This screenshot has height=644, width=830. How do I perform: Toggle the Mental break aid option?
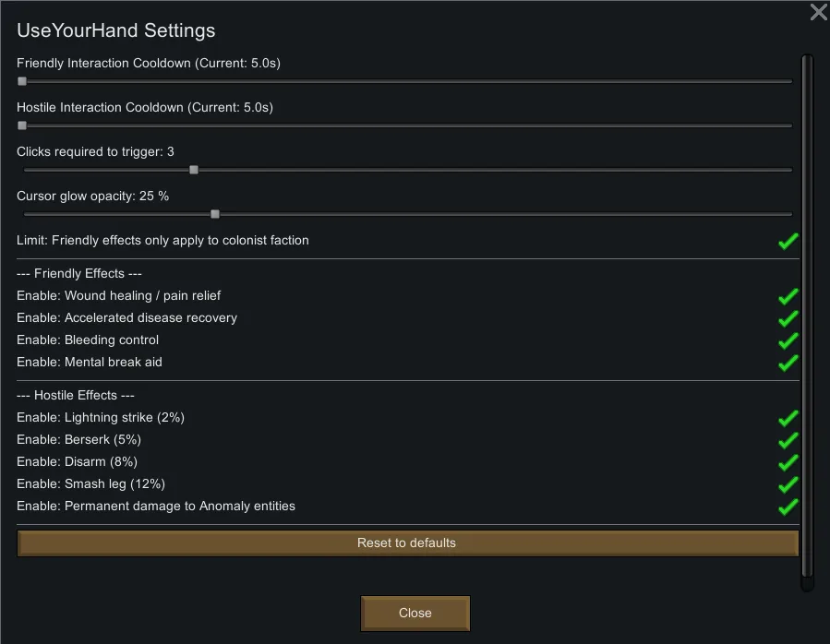coord(788,363)
